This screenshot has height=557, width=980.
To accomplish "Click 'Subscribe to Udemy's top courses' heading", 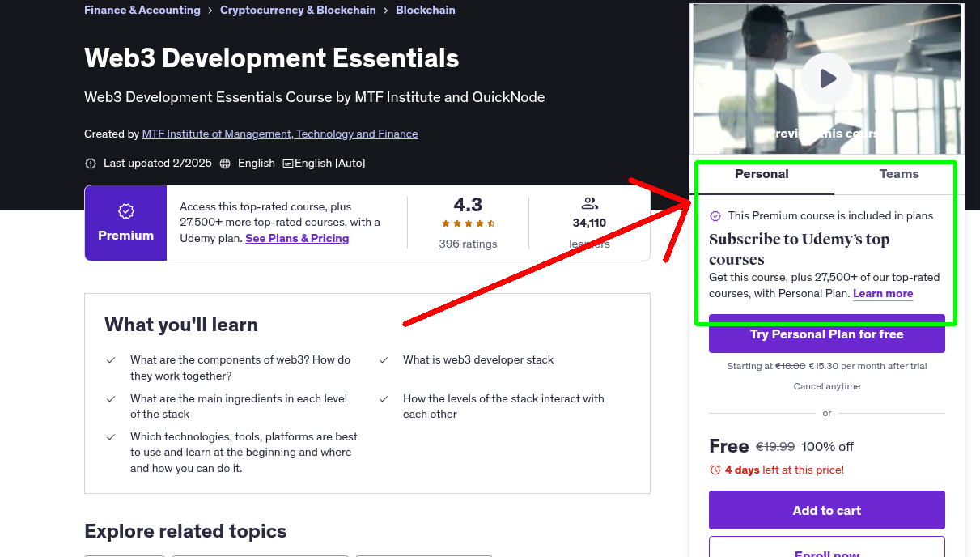I will click(800, 249).
